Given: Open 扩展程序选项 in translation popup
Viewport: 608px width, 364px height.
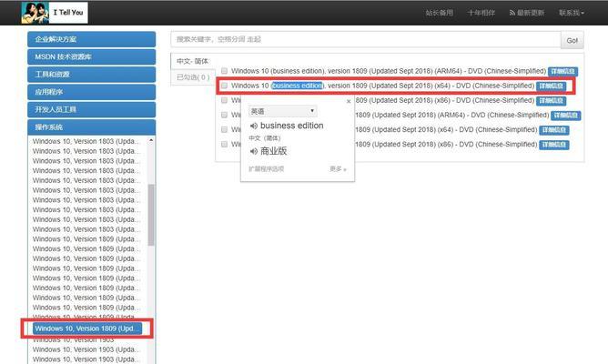Looking at the screenshot, I should click(x=267, y=169).
